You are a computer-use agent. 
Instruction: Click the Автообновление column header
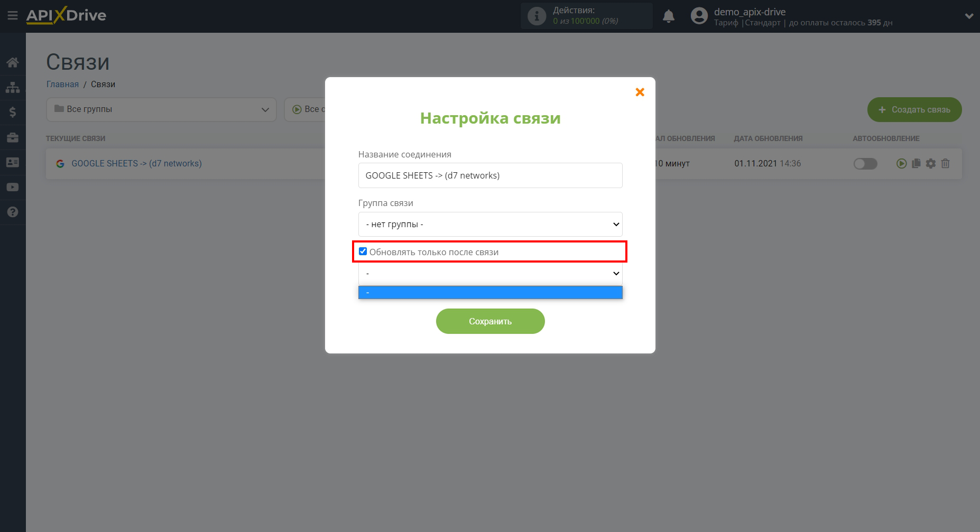click(886, 138)
